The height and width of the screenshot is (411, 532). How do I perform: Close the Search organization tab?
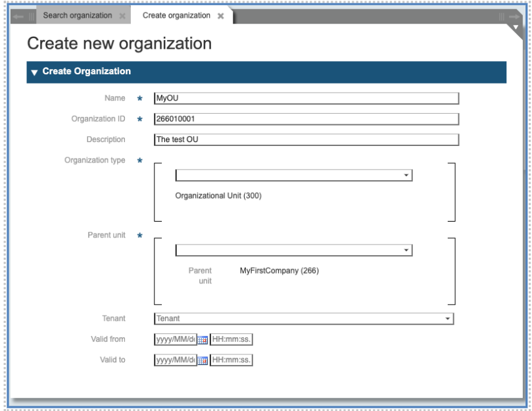122,16
